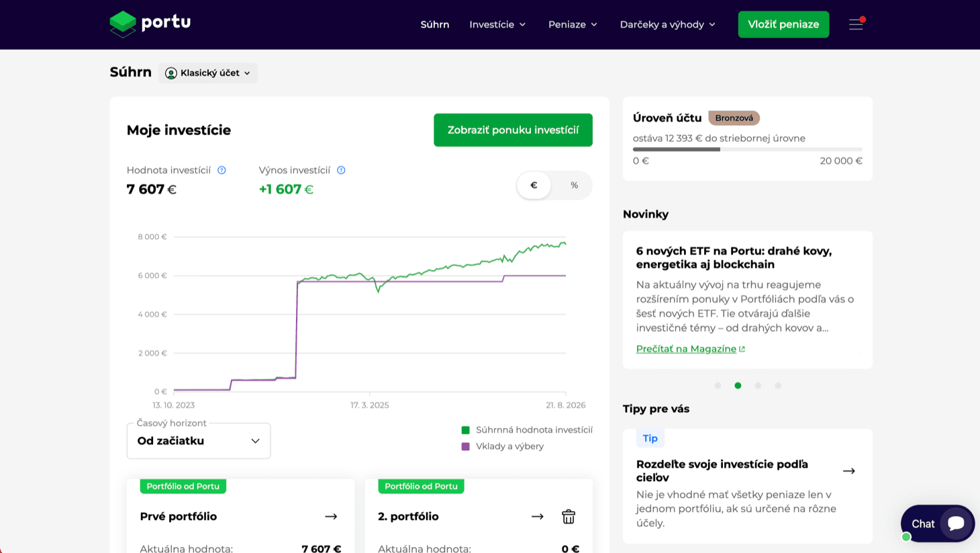980x553 pixels.
Task: Select second active news carousel dot
Action: tap(738, 385)
